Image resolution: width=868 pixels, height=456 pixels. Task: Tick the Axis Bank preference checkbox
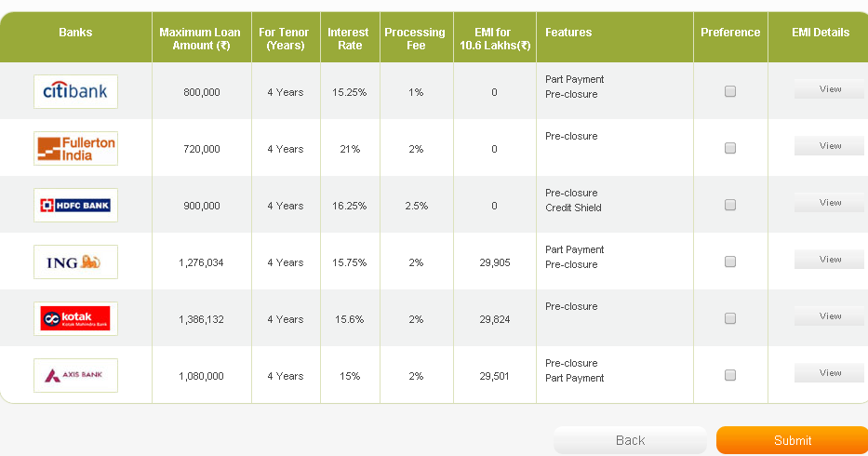coord(730,375)
